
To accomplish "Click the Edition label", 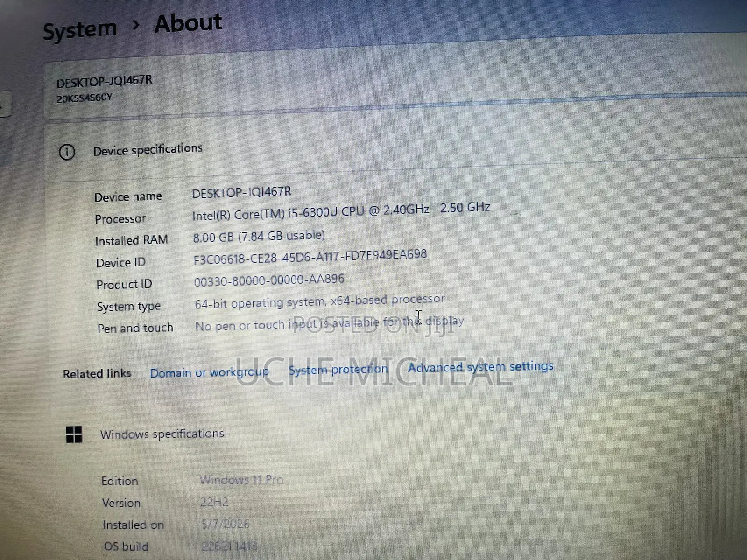I will tap(120, 481).
